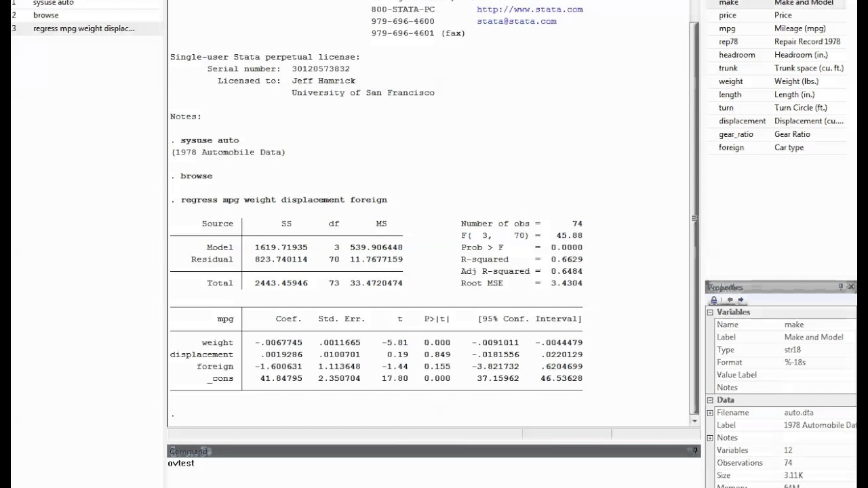
Task: Click the Variables count value 12
Action: (788, 450)
